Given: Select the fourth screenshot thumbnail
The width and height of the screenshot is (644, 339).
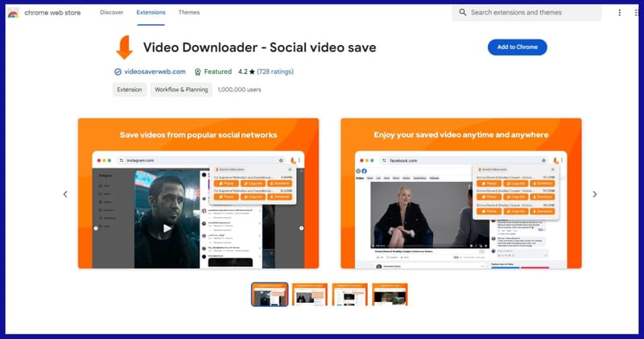Looking at the screenshot, I should click(390, 295).
